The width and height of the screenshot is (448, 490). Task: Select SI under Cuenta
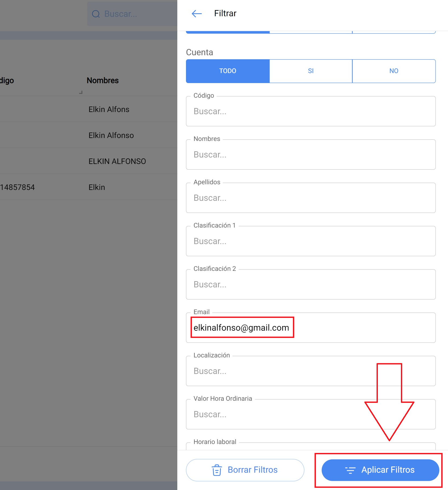(x=310, y=71)
